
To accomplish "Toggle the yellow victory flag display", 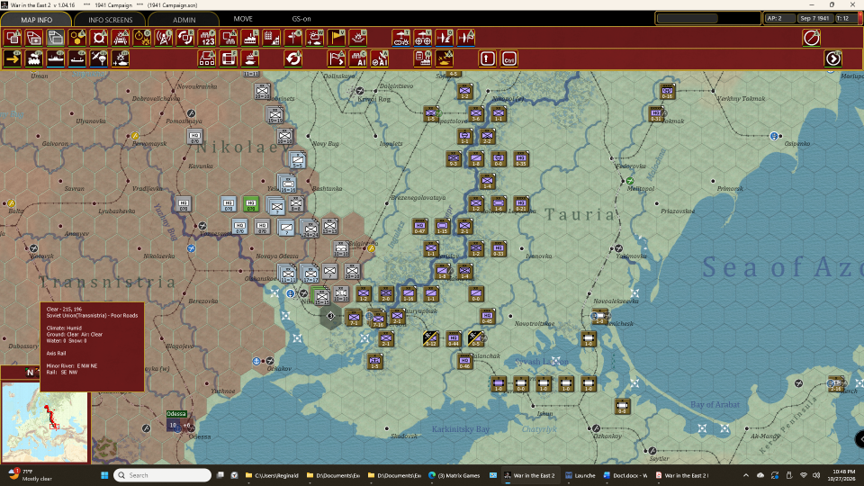I will (336, 37).
